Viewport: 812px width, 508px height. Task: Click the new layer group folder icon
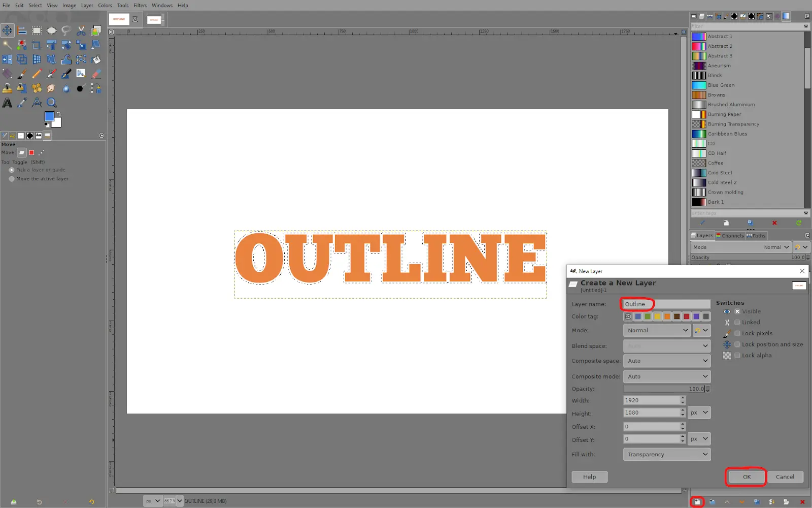coord(712,502)
